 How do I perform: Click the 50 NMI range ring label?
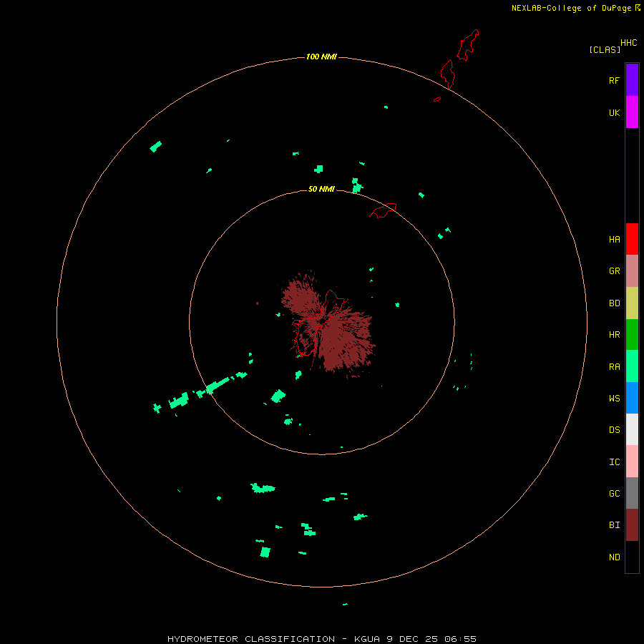pyautogui.click(x=321, y=189)
